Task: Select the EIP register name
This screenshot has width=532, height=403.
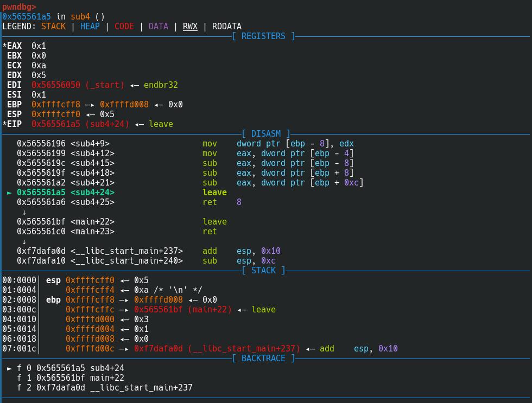Action: [x=14, y=124]
